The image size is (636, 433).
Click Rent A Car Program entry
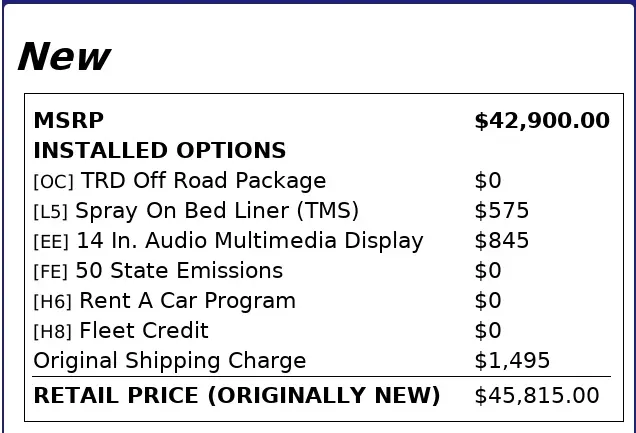(187, 301)
